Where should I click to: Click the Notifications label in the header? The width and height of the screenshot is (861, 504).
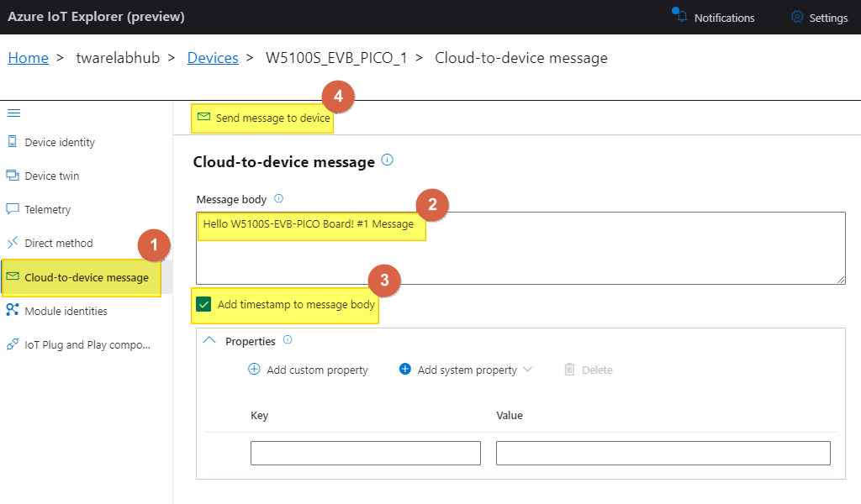[724, 18]
